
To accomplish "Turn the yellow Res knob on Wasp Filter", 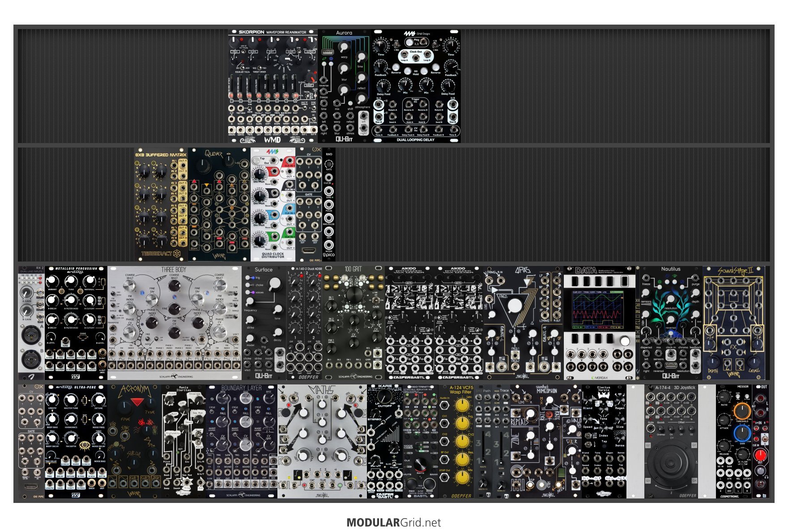I will [x=461, y=460].
